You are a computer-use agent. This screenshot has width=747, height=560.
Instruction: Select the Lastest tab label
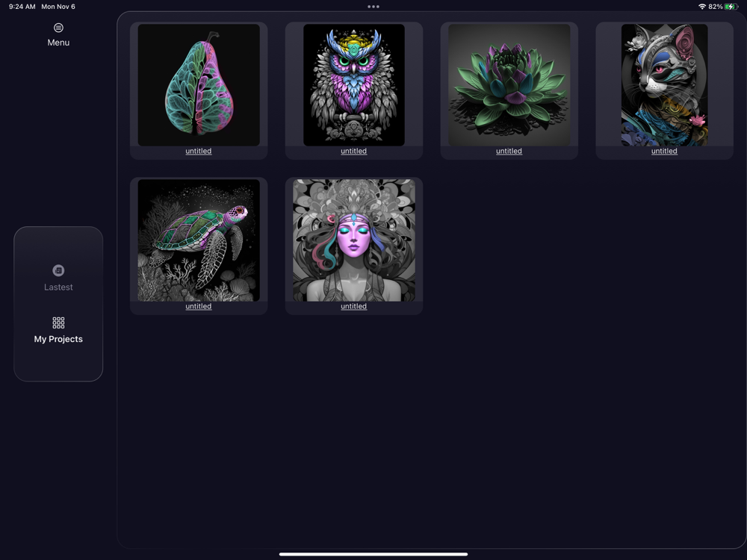pyautogui.click(x=58, y=287)
